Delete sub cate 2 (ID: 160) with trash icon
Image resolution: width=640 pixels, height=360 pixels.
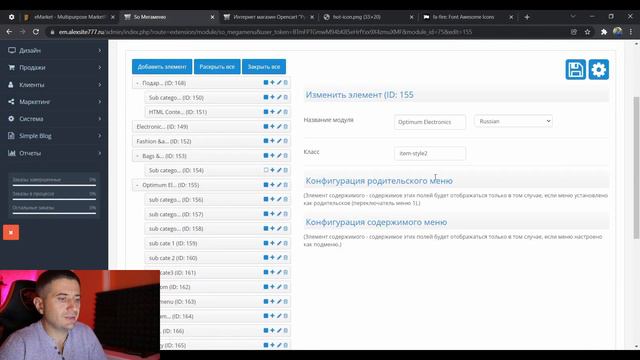tap(286, 258)
